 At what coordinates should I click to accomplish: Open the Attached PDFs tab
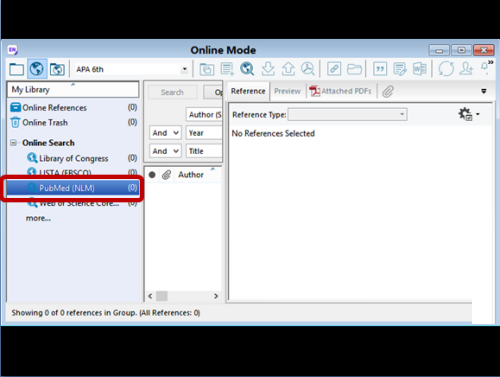[x=340, y=91]
